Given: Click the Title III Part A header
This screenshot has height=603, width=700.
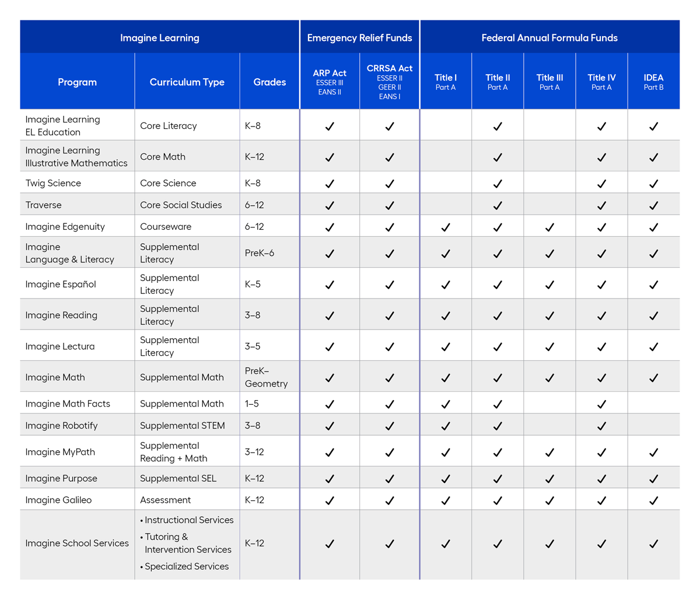Looking at the screenshot, I should 549,82.
